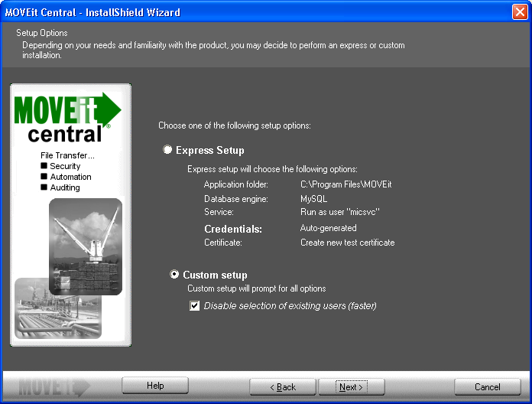
Task: Proceed with the Next button
Action: (351, 387)
